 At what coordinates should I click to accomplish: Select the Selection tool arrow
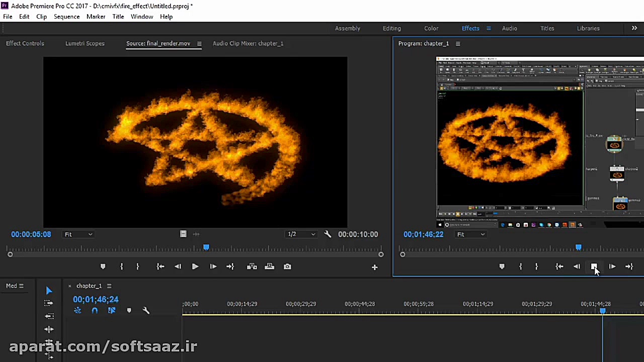pos(49,291)
